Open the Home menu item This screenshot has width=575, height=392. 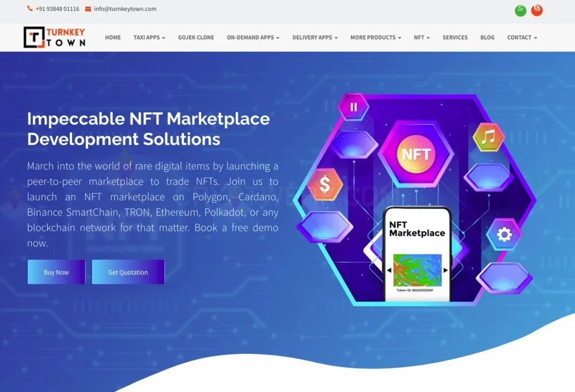coord(113,37)
